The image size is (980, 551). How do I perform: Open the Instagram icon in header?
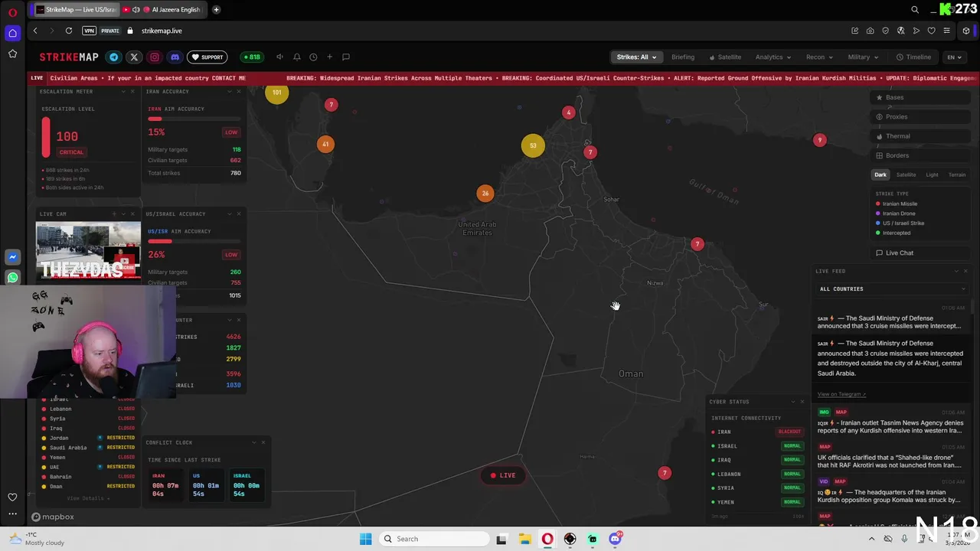(x=155, y=57)
